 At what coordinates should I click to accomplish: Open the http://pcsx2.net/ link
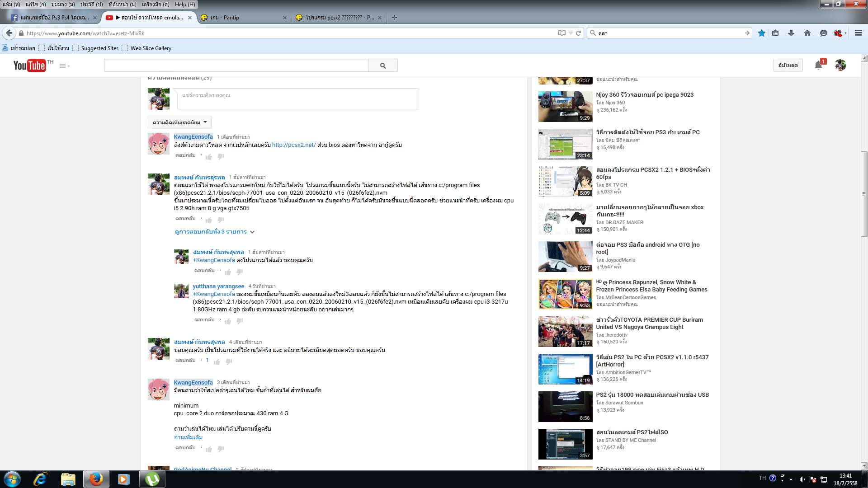(x=294, y=145)
